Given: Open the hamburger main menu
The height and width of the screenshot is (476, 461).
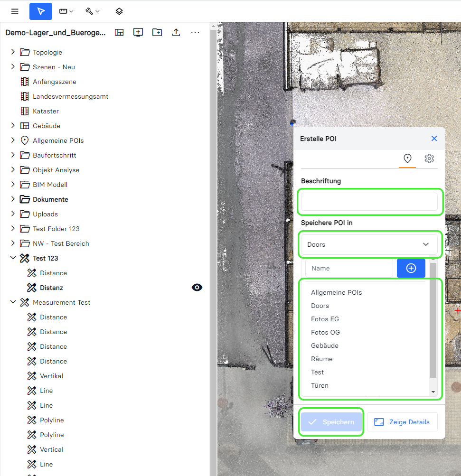Looking at the screenshot, I should (x=15, y=11).
